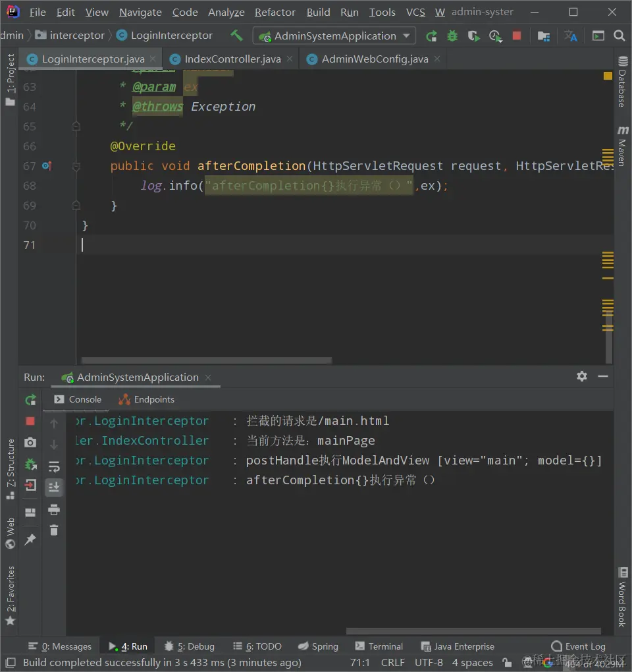
Task: Toggle scroll to end of console
Action: (x=54, y=488)
